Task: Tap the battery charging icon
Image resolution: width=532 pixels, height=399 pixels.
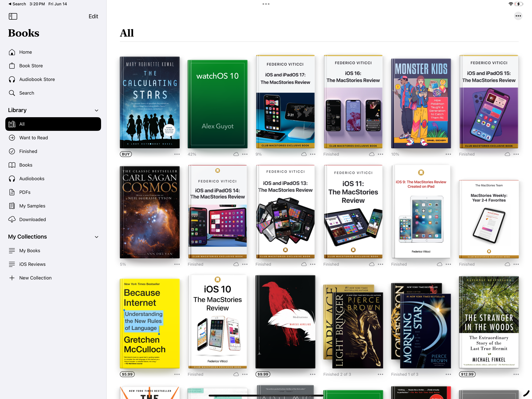Action: click(519, 4)
